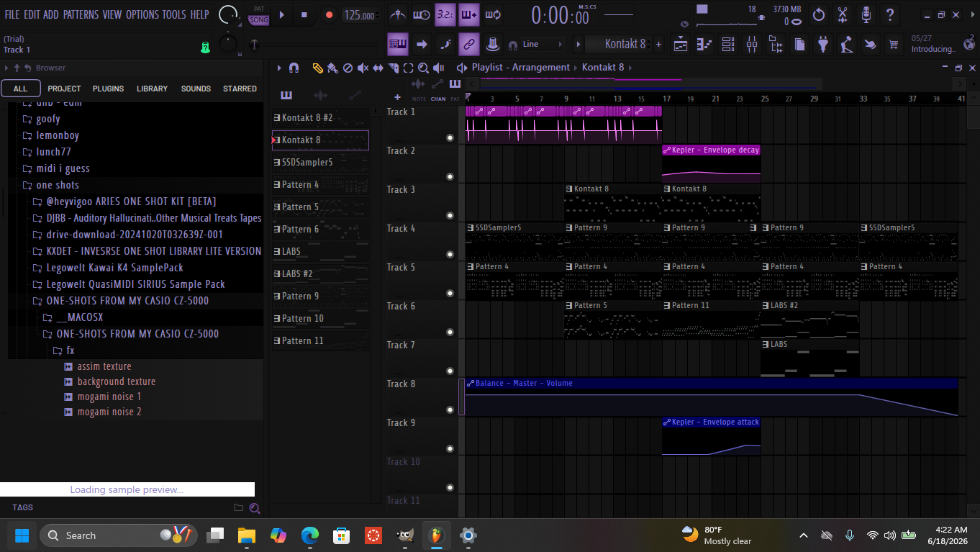Toggle the playlist snap magnet

click(x=294, y=68)
